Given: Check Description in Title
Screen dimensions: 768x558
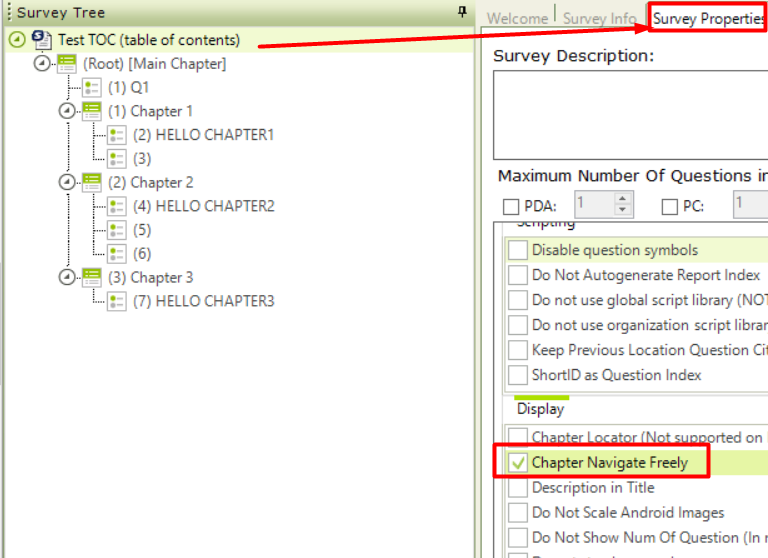Looking at the screenshot, I should tap(518, 487).
